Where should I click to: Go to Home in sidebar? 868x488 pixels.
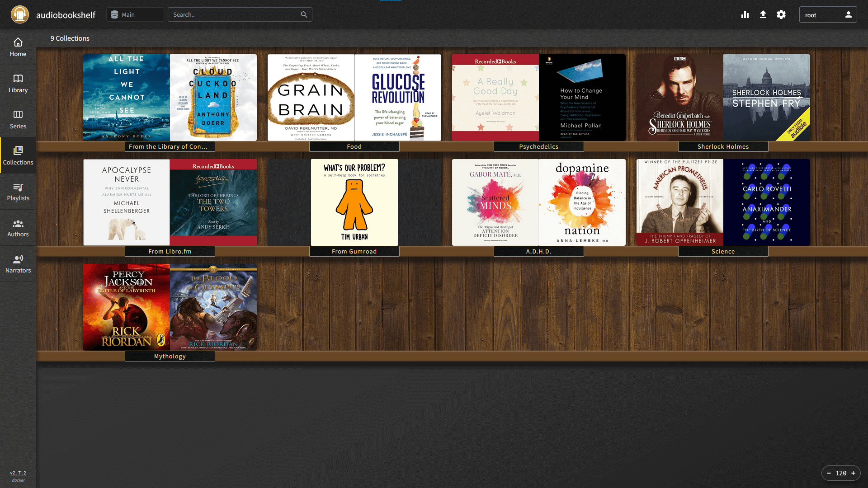click(x=18, y=47)
